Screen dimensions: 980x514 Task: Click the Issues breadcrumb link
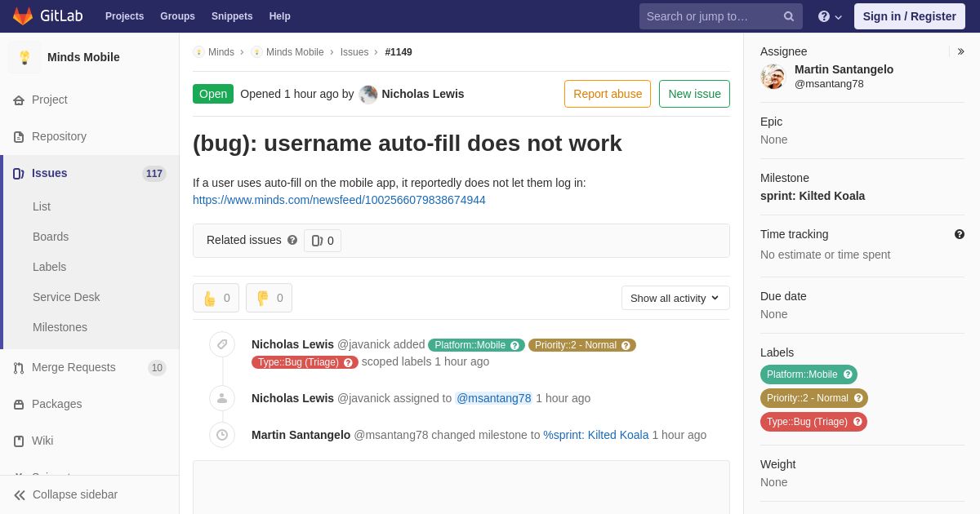click(354, 52)
